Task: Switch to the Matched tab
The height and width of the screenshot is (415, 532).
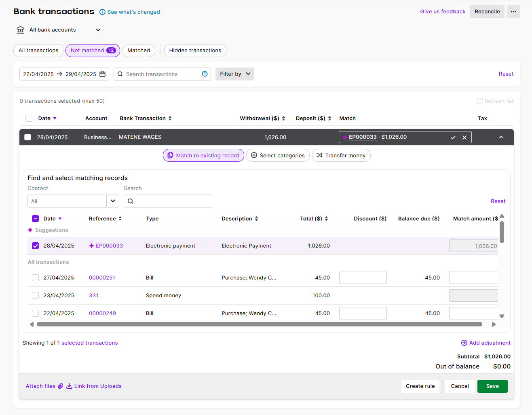Action: tap(139, 51)
